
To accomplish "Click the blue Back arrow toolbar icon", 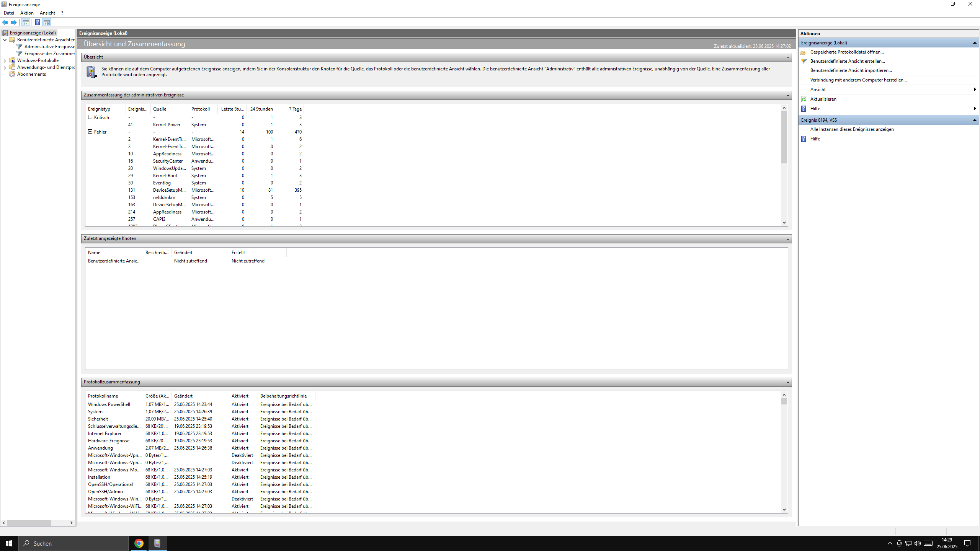I will [5, 22].
